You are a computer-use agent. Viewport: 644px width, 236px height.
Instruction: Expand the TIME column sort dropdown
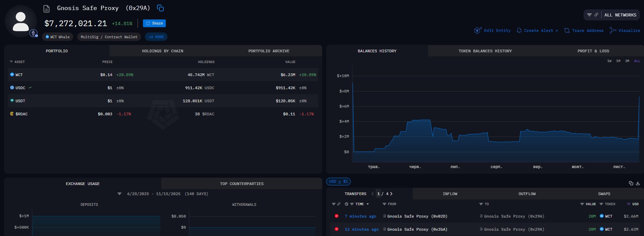click(367, 204)
